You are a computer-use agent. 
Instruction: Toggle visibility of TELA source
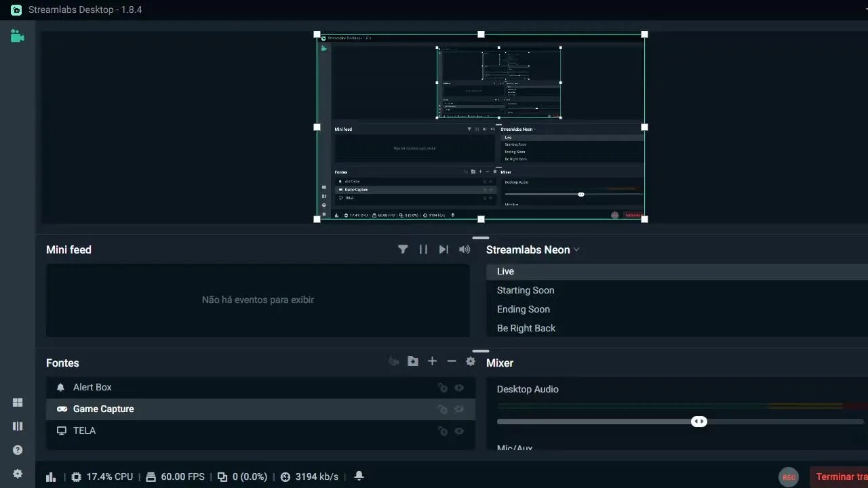(x=459, y=431)
